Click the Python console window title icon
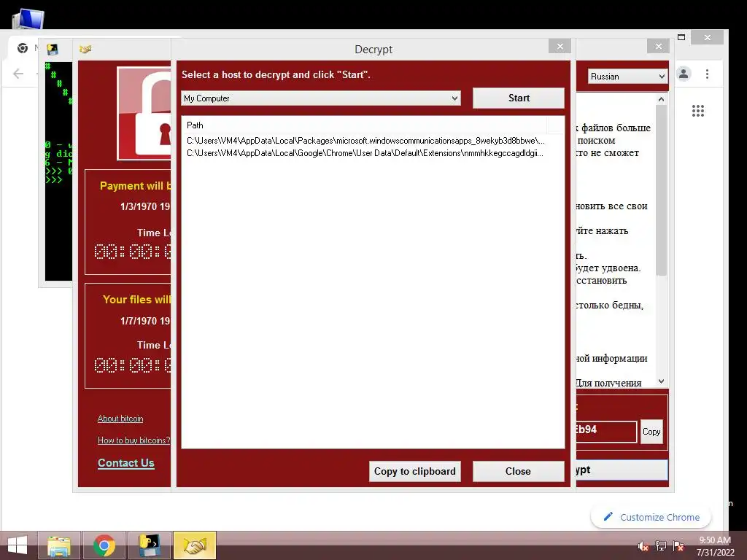 coord(53,49)
